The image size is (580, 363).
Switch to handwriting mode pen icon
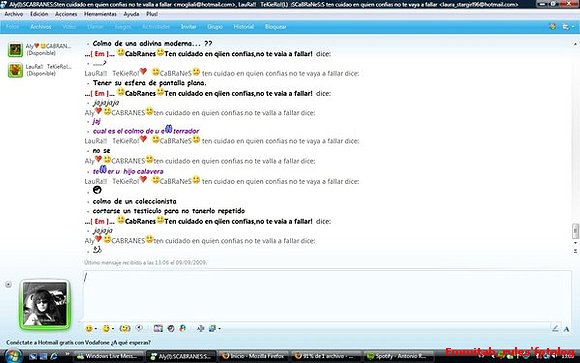(x=555, y=328)
